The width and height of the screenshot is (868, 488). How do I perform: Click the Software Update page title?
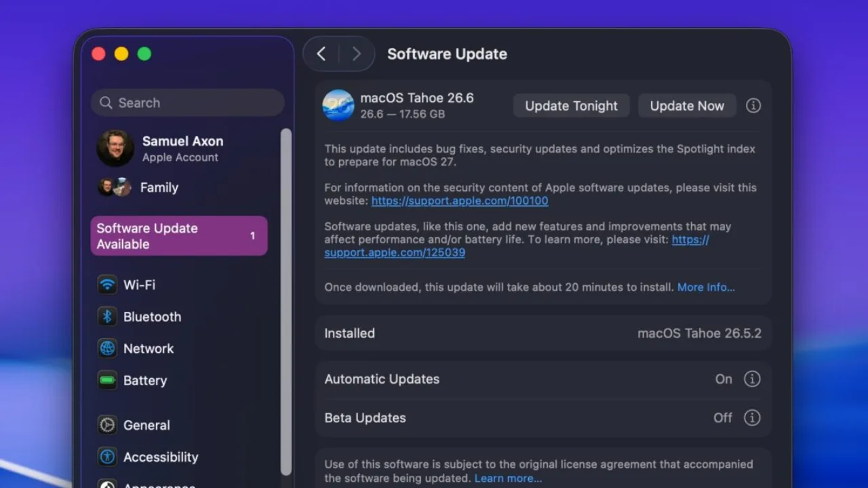coord(447,54)
